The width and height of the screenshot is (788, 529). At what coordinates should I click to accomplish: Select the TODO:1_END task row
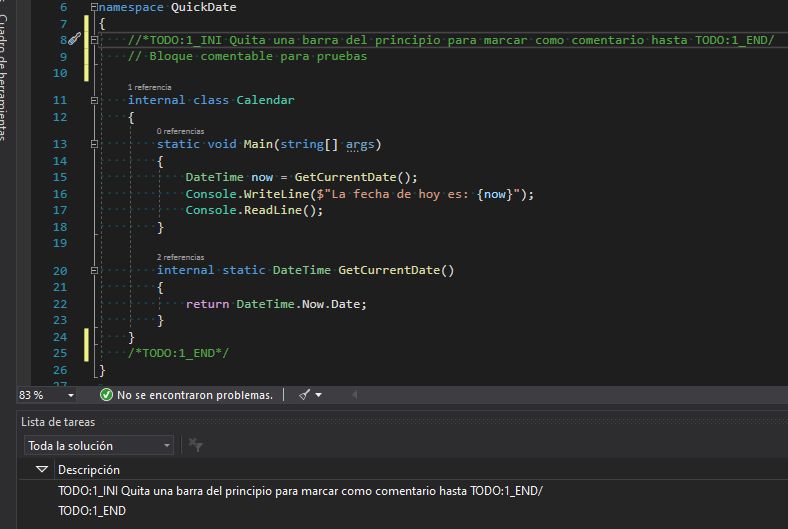pyautogui.click(x=92, y=511)
